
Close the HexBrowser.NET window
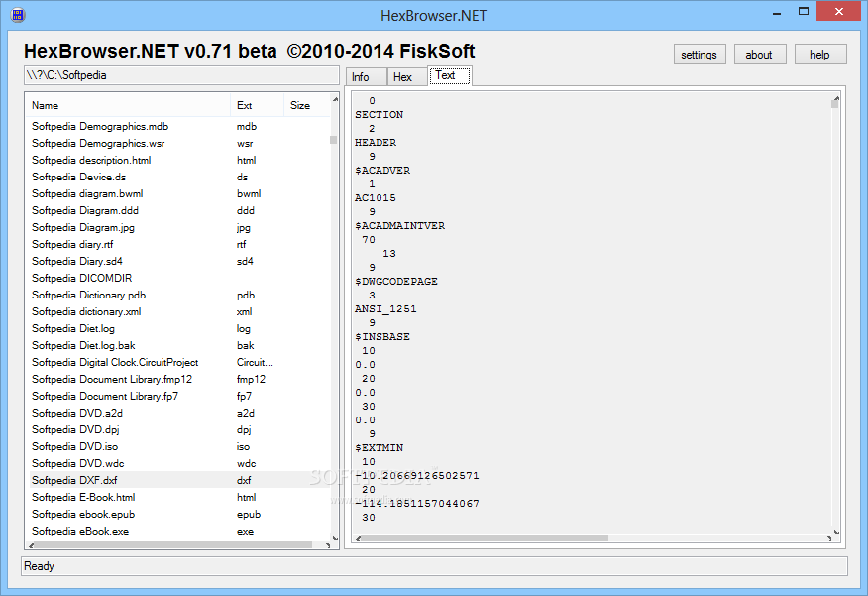click(x=838, y=12)
